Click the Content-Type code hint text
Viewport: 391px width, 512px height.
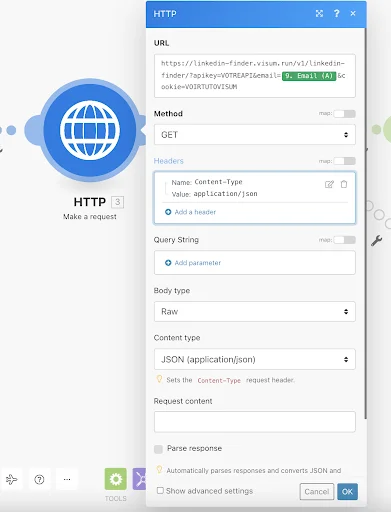click(x=219, y=380)
